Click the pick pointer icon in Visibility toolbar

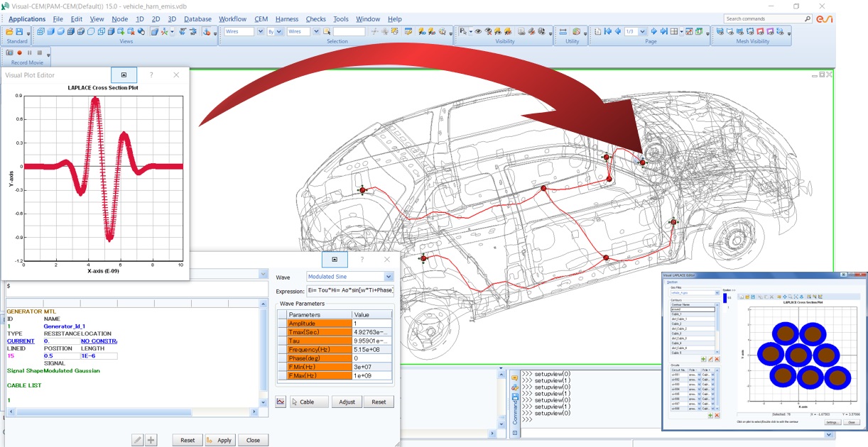(x=463, y=31)
